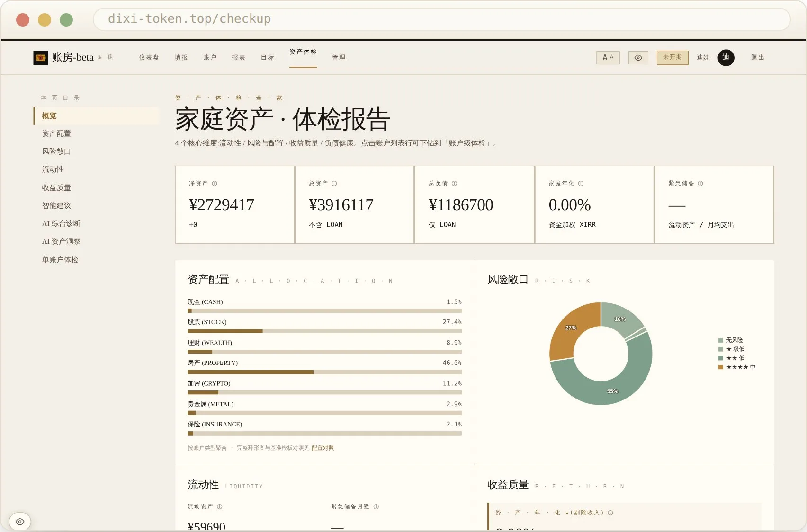Open the 填报 nav tab

pos(181,58)
